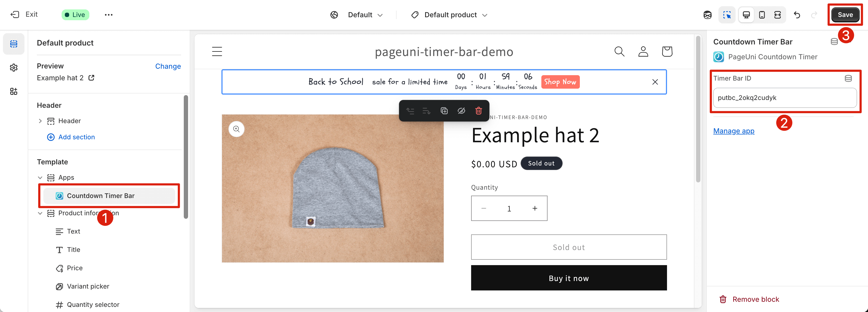The image size is (868, 312).
Task: Click the Shopify sidekick assistant icon
Action: pos(707,15)
